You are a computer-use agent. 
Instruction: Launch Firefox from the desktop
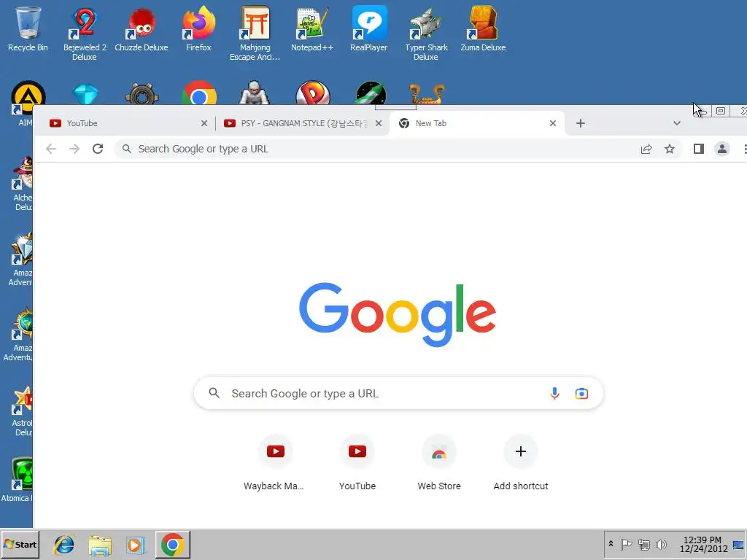pos(198,28)
